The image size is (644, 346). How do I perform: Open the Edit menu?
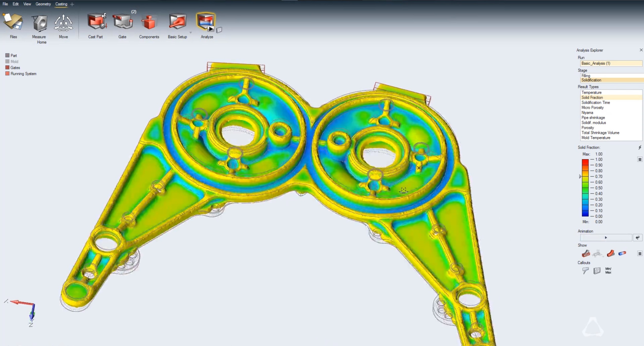tap(15, 4)
